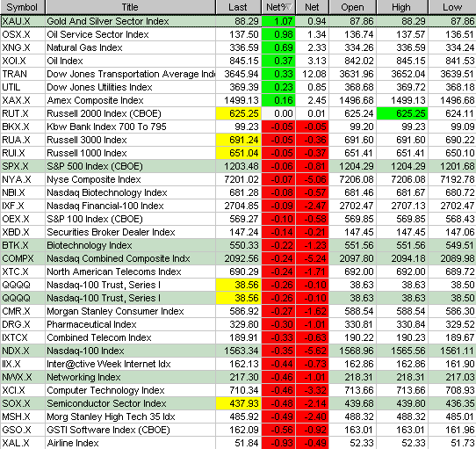Select the Oil Service Sector Index row
The height and width of the screenshot is (449, 476).
[238, 34]
